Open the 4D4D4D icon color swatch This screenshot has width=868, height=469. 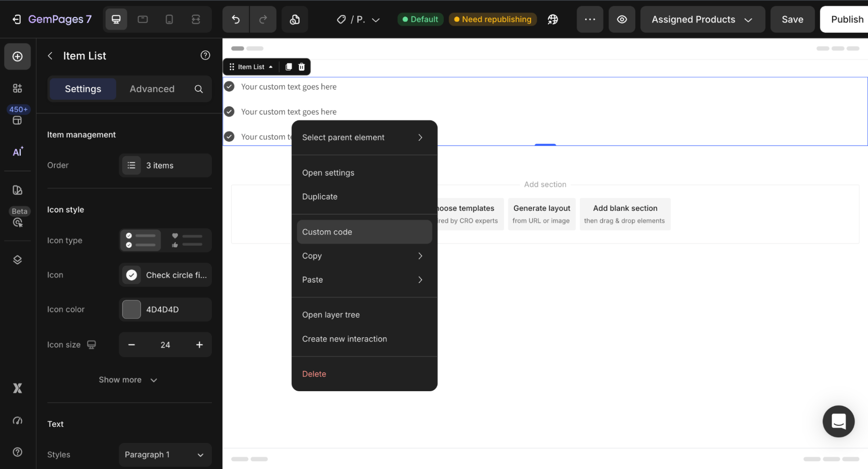pos(131,309)
